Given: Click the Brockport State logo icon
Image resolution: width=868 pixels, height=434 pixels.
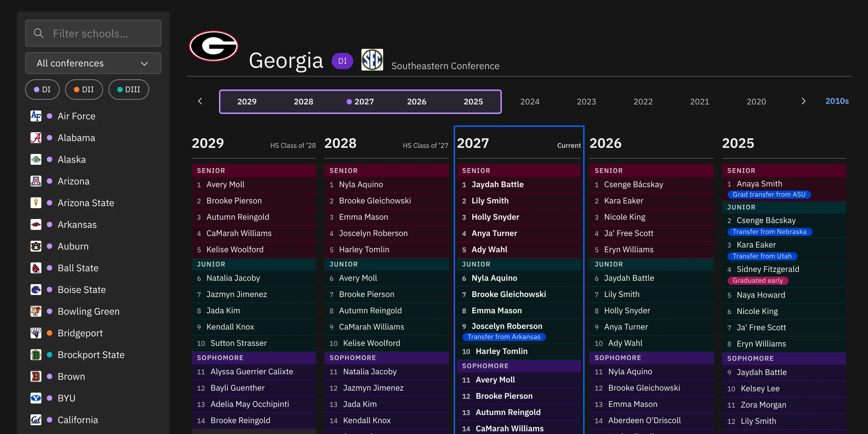Looking at the screenshot, I should (36, 355).
